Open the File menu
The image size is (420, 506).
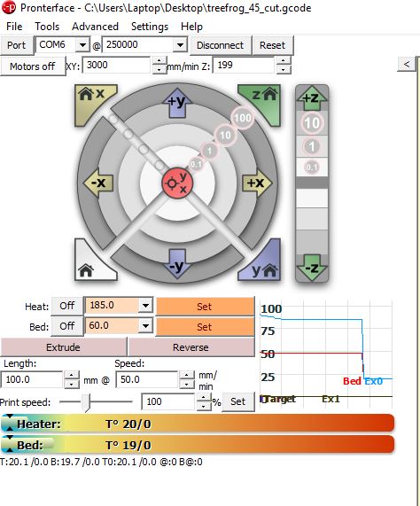point(14,27)
